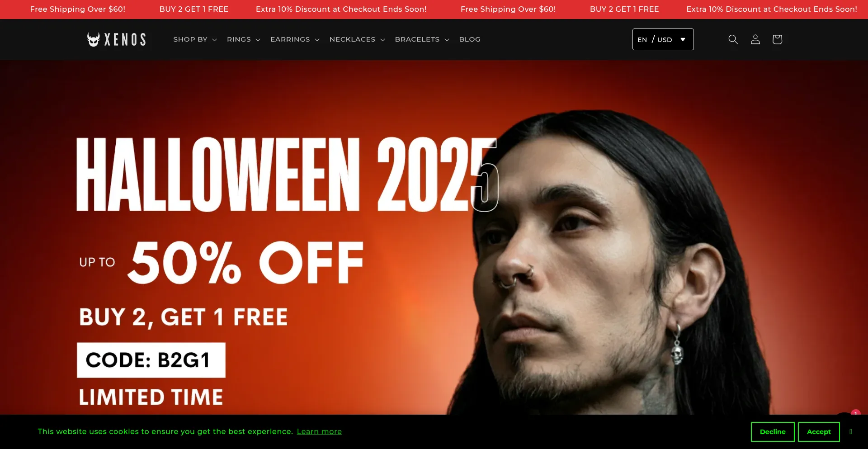Decline the cookies
This screenshot has height=449, width=868.
[773, 432]
